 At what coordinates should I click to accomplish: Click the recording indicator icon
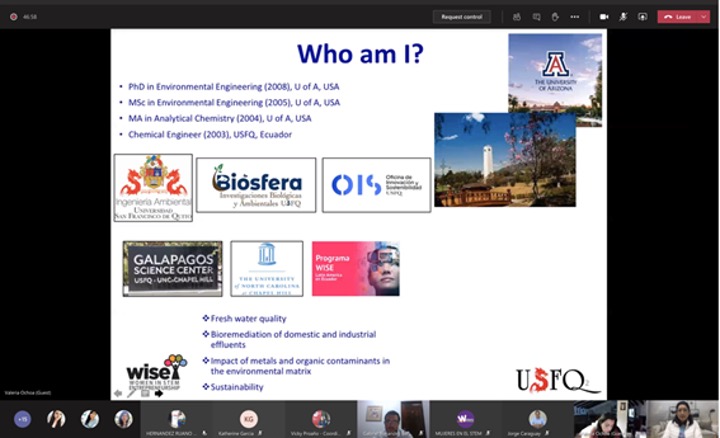click(x=14, y=17)
